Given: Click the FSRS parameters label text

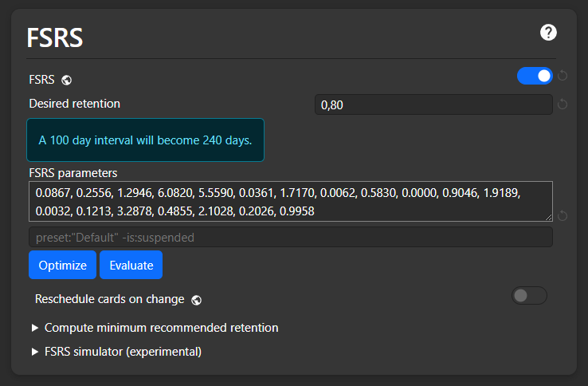Looking at the screenshot, I should click(73, 172).
